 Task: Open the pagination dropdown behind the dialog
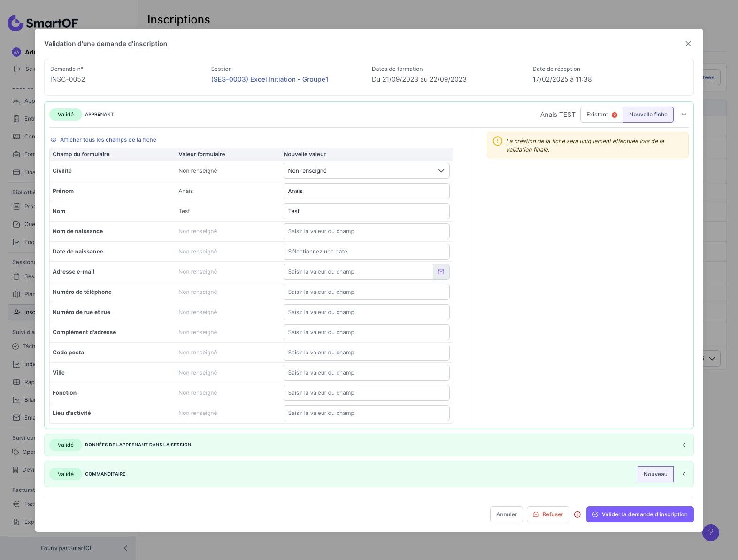(712, 359)
